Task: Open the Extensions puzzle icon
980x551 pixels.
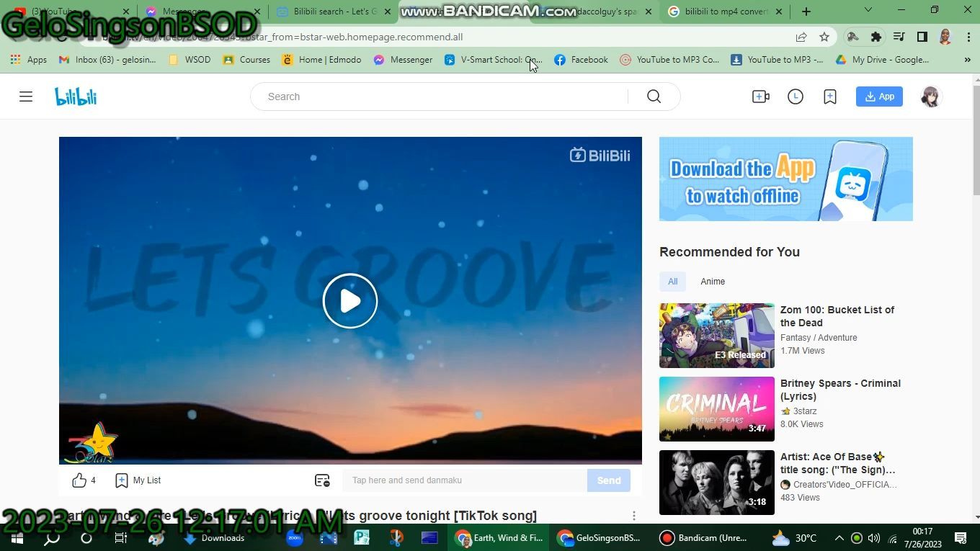Action: (x=876, y=37)
